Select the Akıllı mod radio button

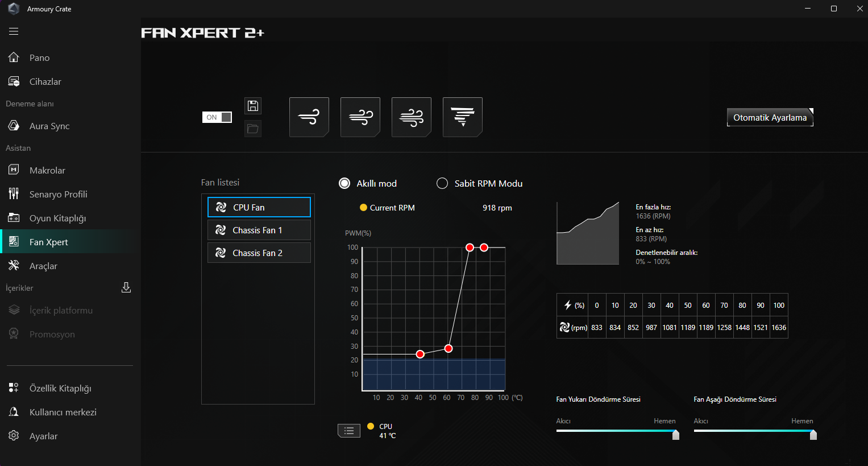[x=344, y=183]
